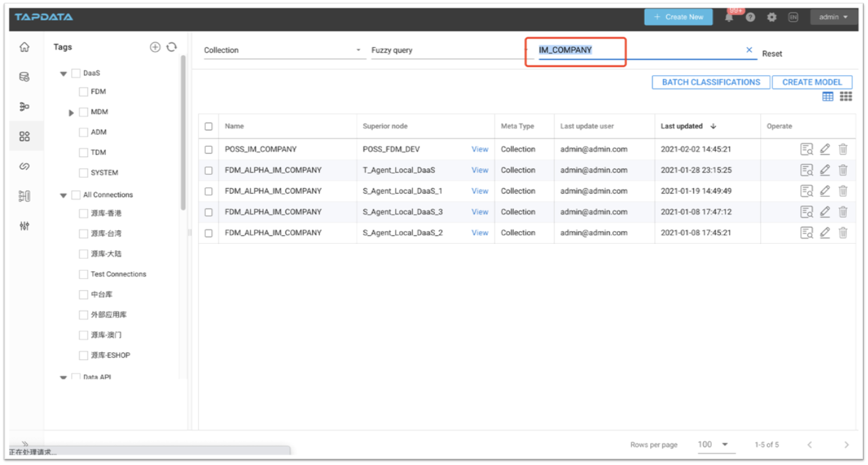Edit the S_Agent_Local_DaaS_1 row
The height and width of the screenshot is (465, 868).
[825, 191]
